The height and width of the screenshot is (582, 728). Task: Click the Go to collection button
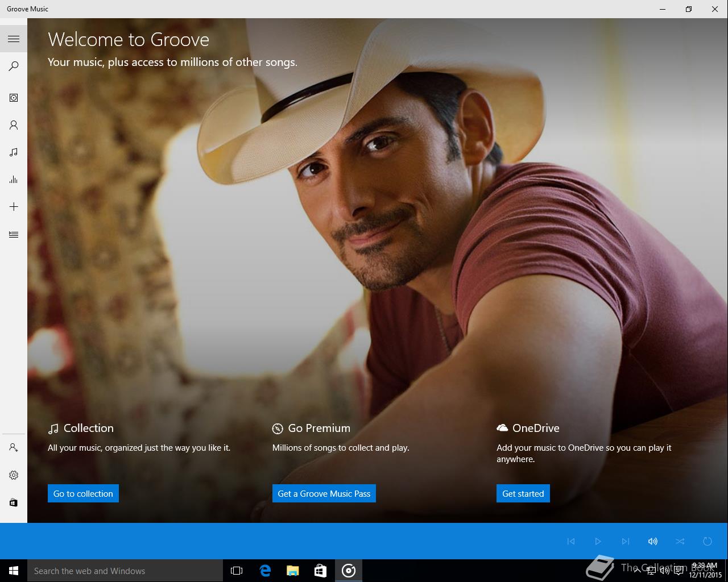(x=83, y=493)
